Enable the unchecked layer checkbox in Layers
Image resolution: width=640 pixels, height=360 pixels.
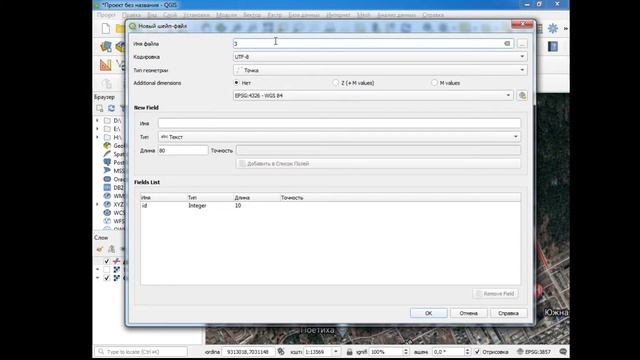click(x=107, y=269)
